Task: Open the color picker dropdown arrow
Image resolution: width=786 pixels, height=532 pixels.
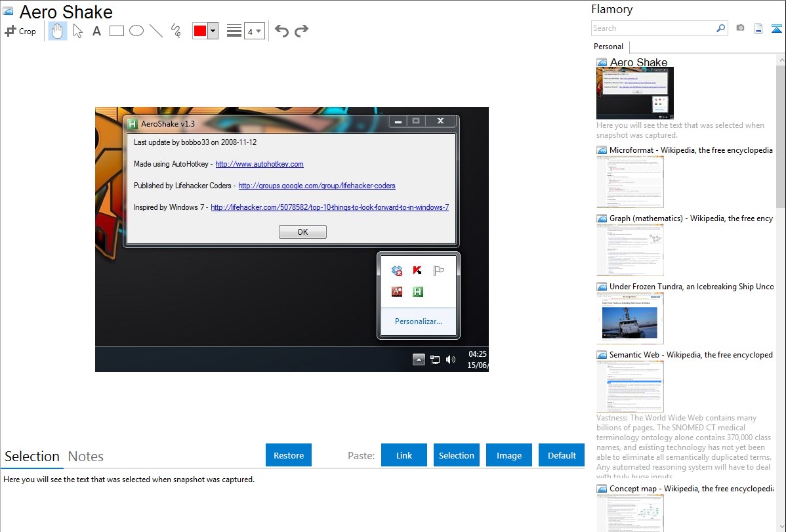Action: 213,31
